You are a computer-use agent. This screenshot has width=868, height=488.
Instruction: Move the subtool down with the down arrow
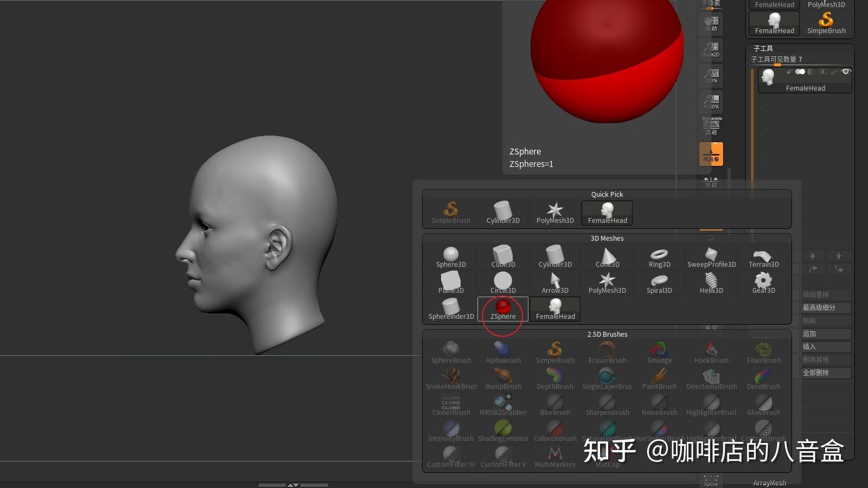coord(839,256)
